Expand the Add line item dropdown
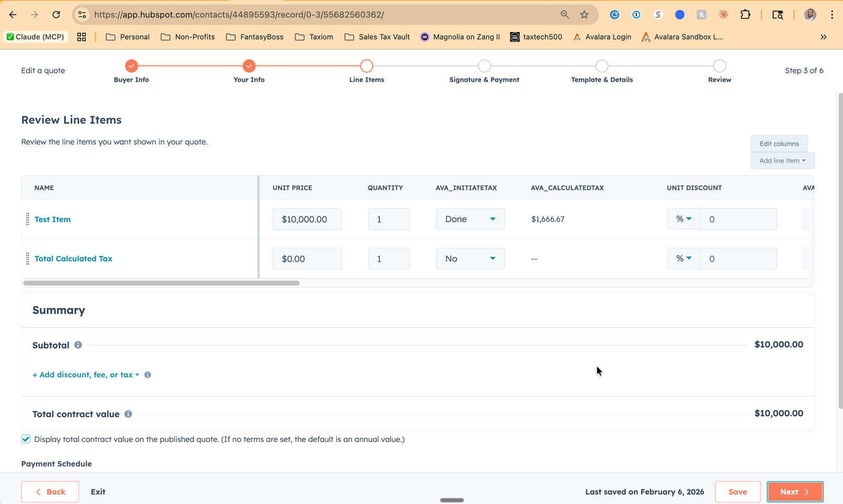 (x=782, y=161)
